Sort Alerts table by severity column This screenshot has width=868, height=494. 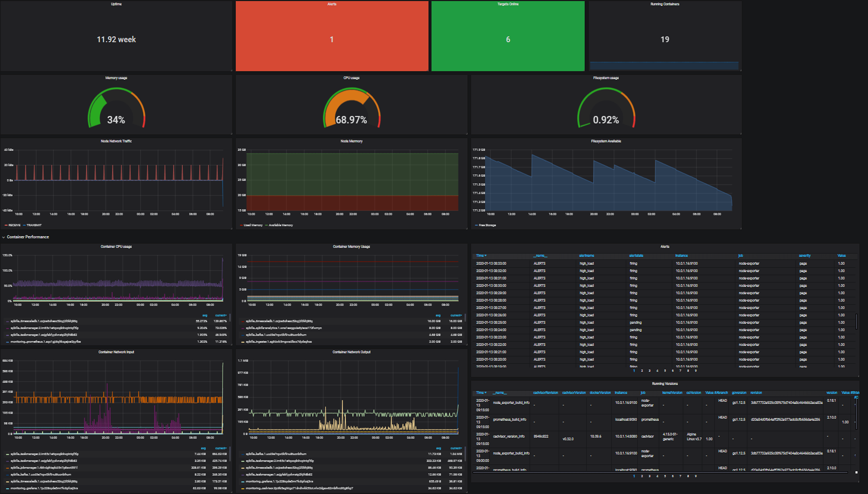pos(804,256)
